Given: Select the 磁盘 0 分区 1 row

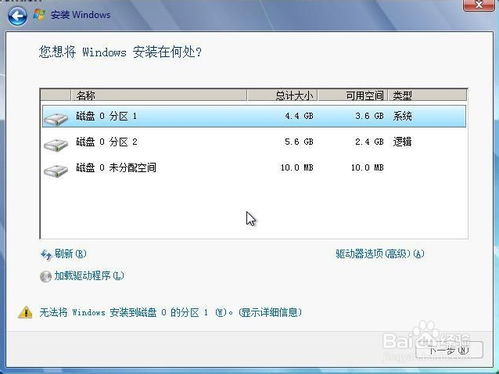Looking at the screenshot, I should pyautogui.click(x=254, y=116).
